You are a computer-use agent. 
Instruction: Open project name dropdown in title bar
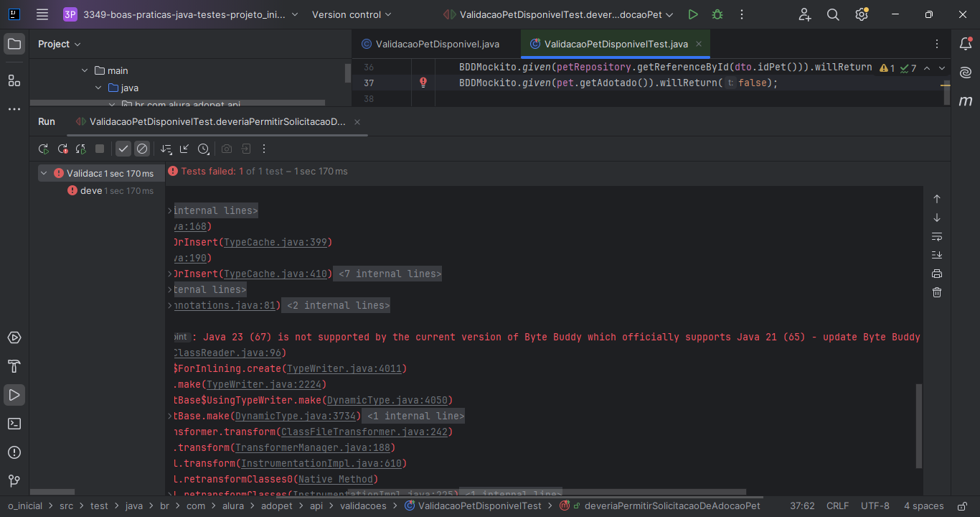tap(181, 14)
